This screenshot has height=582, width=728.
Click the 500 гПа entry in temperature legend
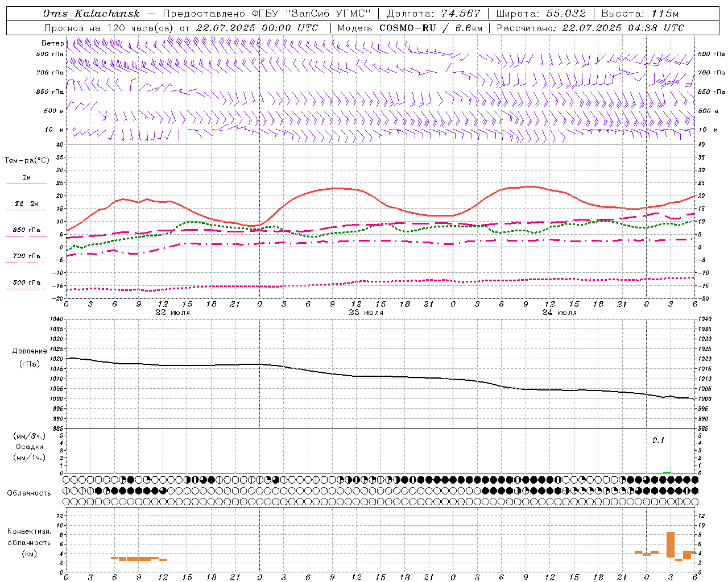[x=27, y=282]
